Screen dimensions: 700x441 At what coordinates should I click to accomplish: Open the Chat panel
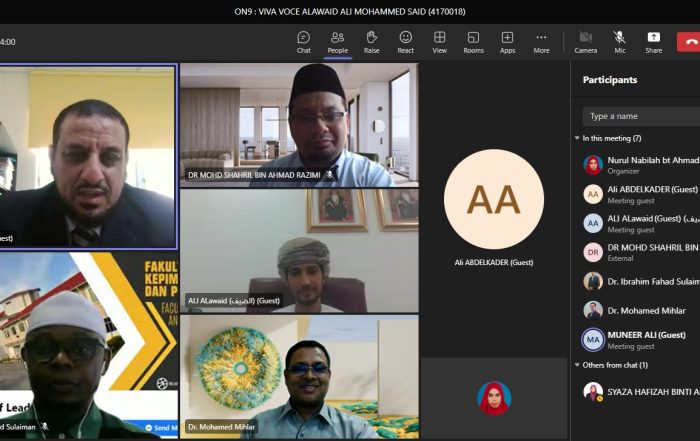[x=303, y=41]
